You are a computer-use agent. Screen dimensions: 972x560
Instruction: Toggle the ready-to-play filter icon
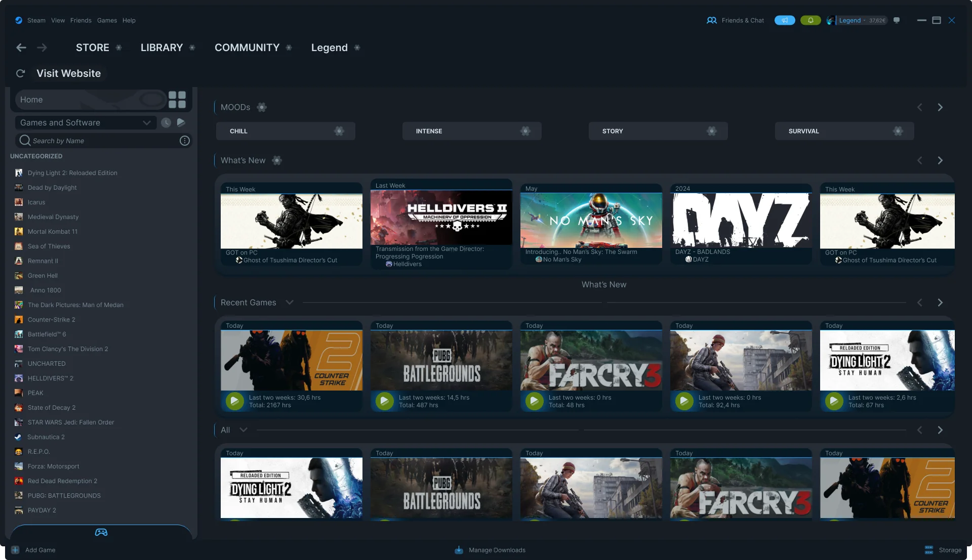point(181,122)
